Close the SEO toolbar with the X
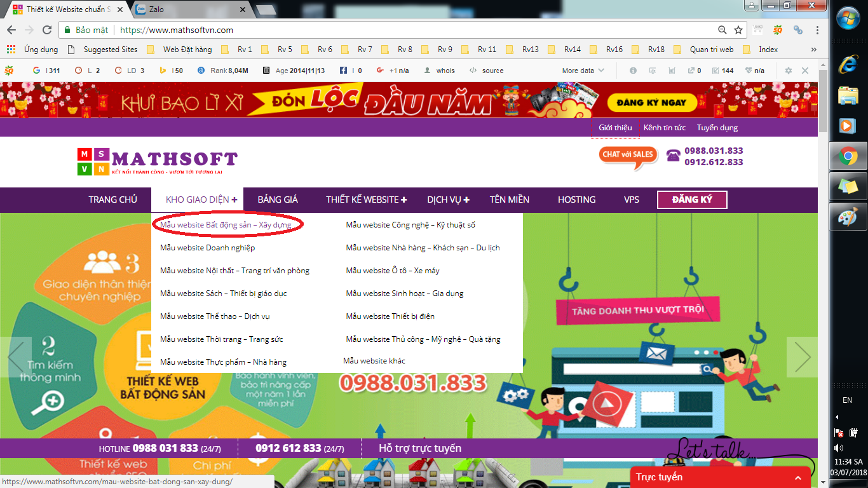This screenshot has height=488, width=868. click(805, 71)
